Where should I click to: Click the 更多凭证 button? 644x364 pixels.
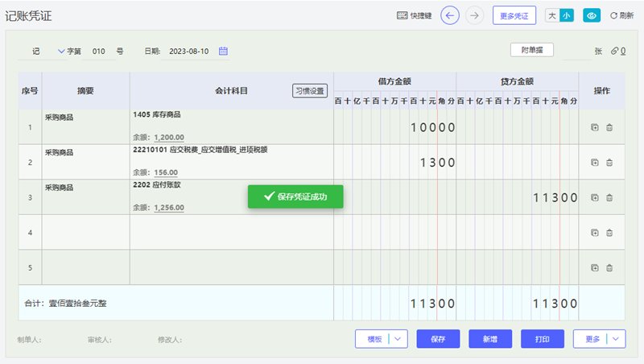coord(514,15)
